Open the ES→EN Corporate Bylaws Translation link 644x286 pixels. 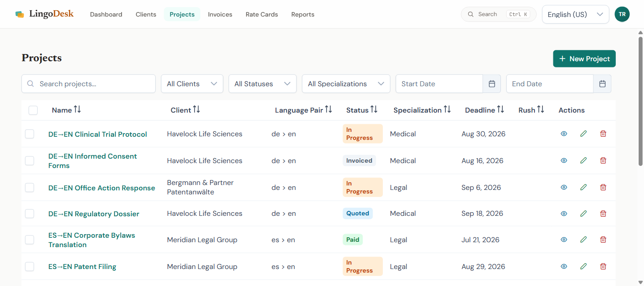tap(92, 240)
